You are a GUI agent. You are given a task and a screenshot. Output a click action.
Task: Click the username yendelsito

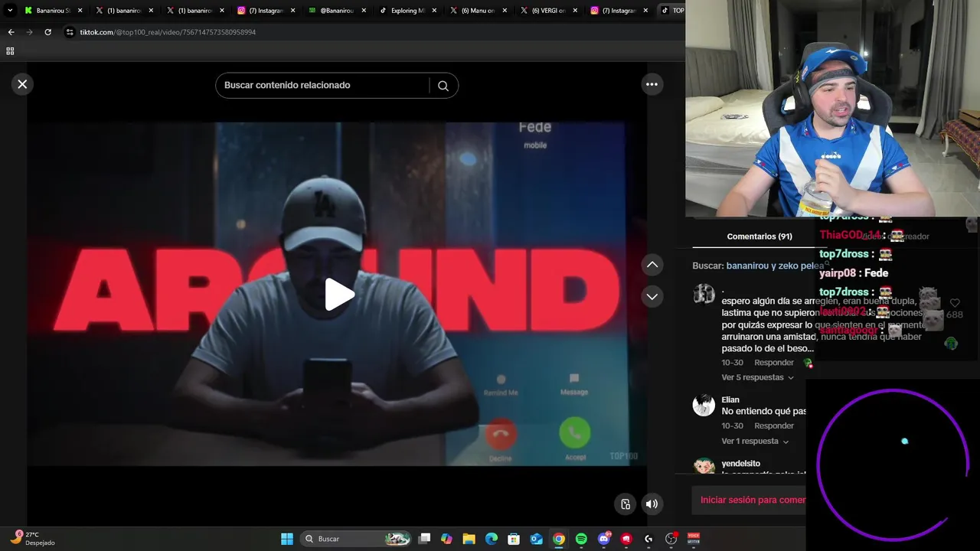[740, 464]
